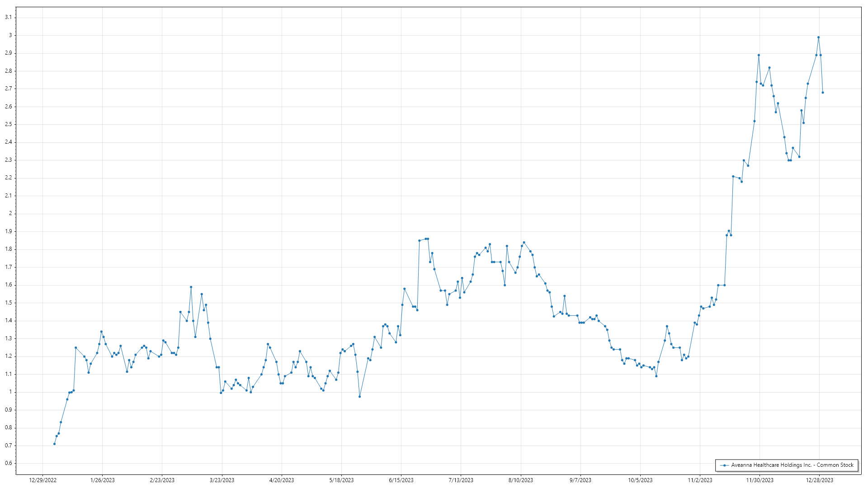Click the 12/28/2023 x-axis date label
The image size is (868, 488).
[820, 480]
